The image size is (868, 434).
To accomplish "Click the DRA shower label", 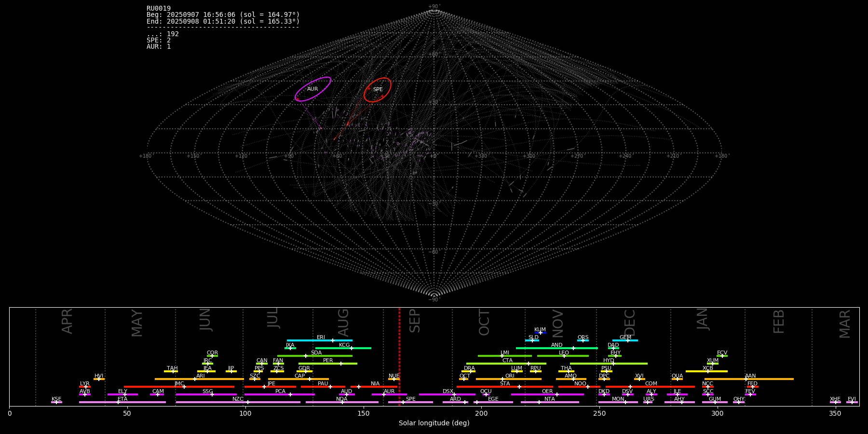I will pyautogui.click(x=470, y=368).
